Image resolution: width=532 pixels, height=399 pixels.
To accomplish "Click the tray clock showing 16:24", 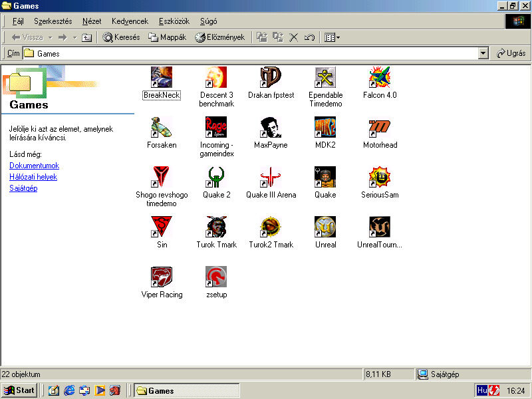I will 515,391.
